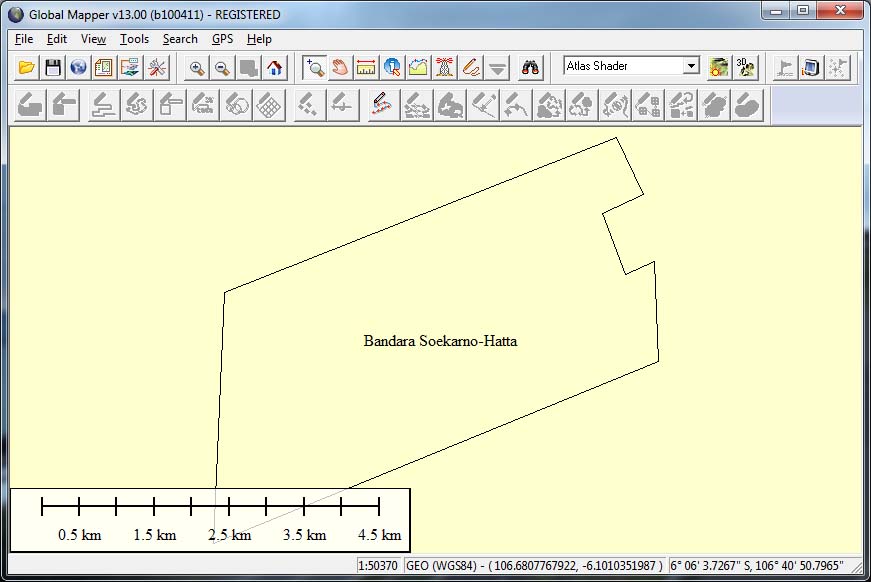Click the grey pencil with grid icon
Viewport: 871px width, 582px height.
pyautogui.click(x=269, y=105)
